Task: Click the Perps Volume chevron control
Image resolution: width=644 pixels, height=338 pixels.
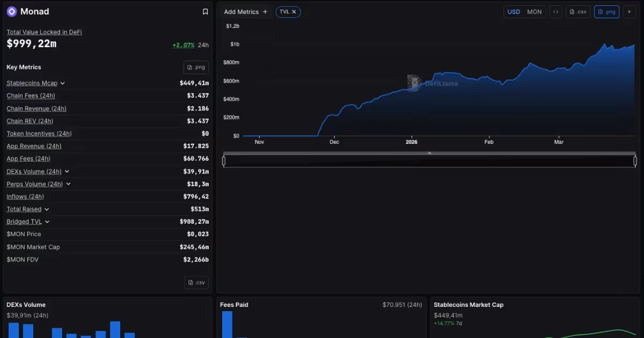Action: click(68, 184)
